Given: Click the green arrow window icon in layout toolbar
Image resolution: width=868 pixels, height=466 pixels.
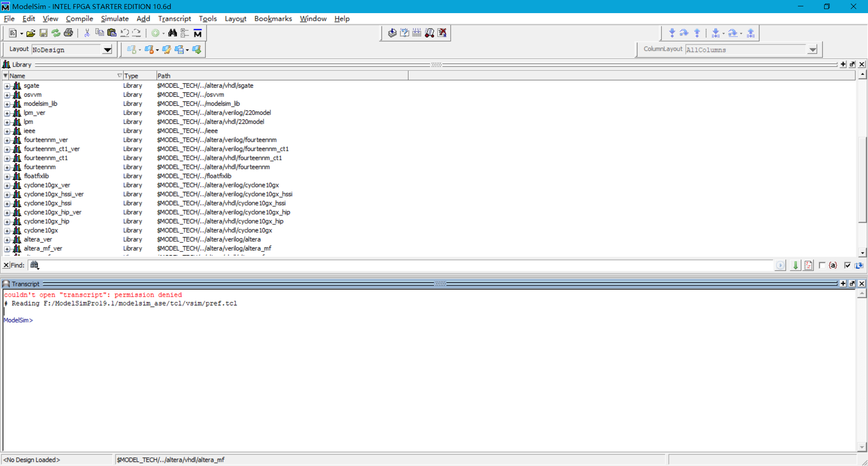Looking at the screenshot, I should pyautogui.click(x=197, y=49).
